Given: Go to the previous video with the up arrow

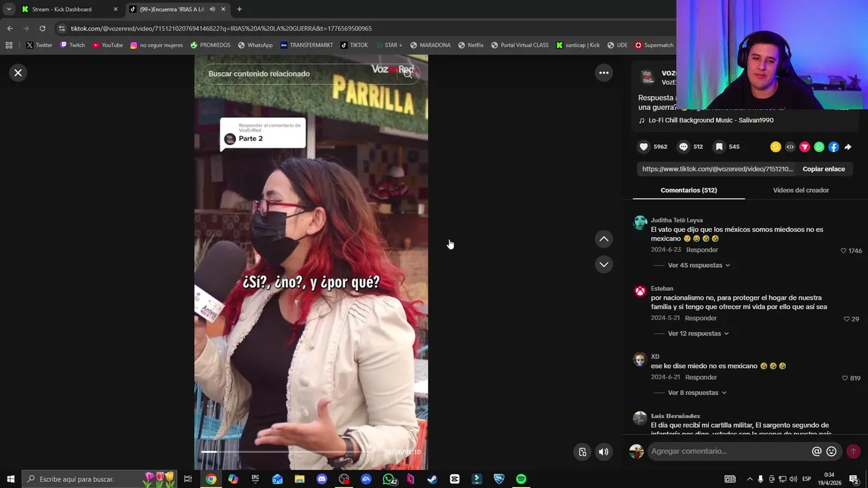Looking at the screenshot, I should tap(604, 239).
